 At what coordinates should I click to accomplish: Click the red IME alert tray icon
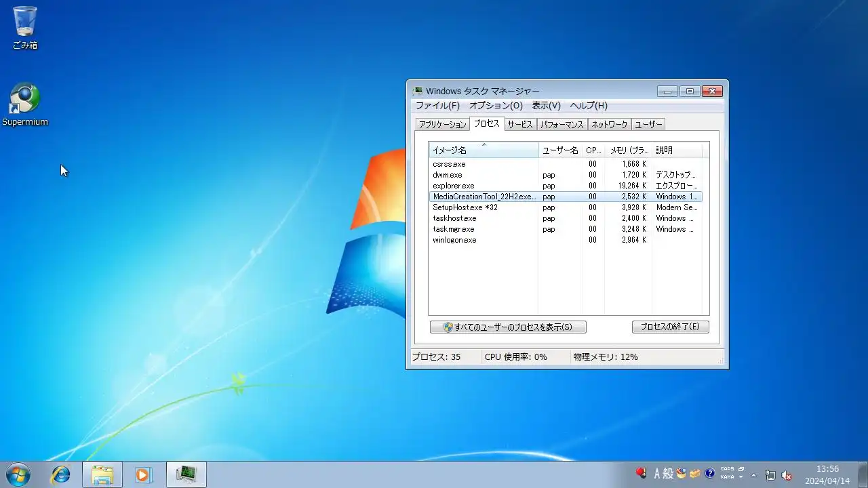tap(641, 473)
